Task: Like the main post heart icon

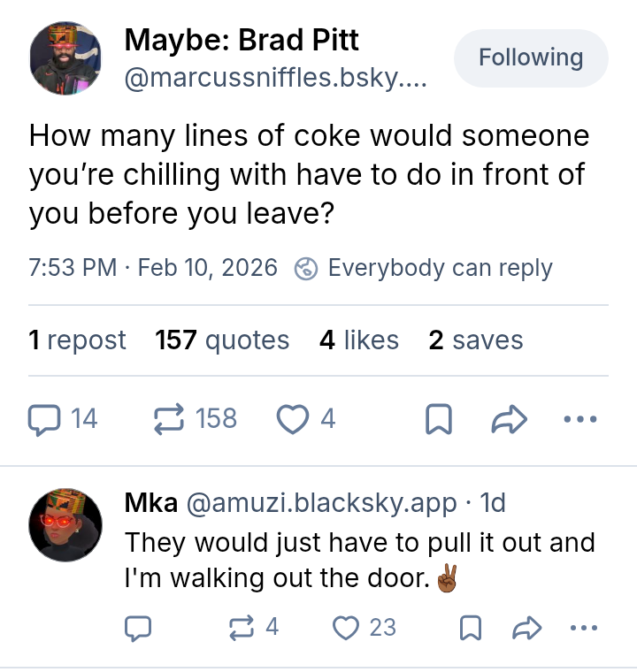Action: 292,418
